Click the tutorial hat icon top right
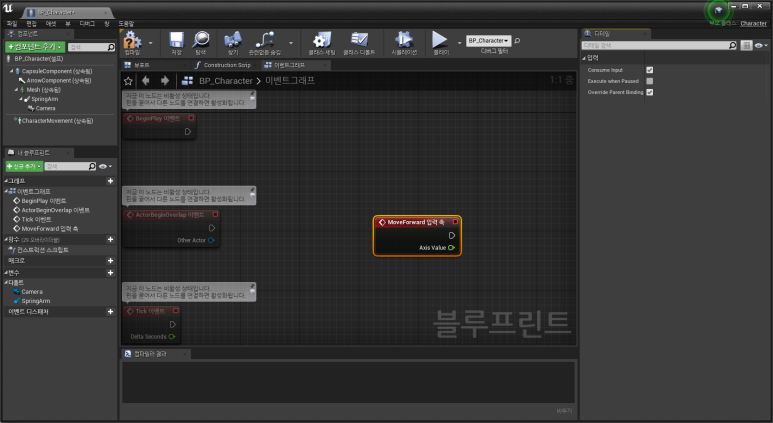773x423 pixels. pyautogui.click(x=718, y=10)
